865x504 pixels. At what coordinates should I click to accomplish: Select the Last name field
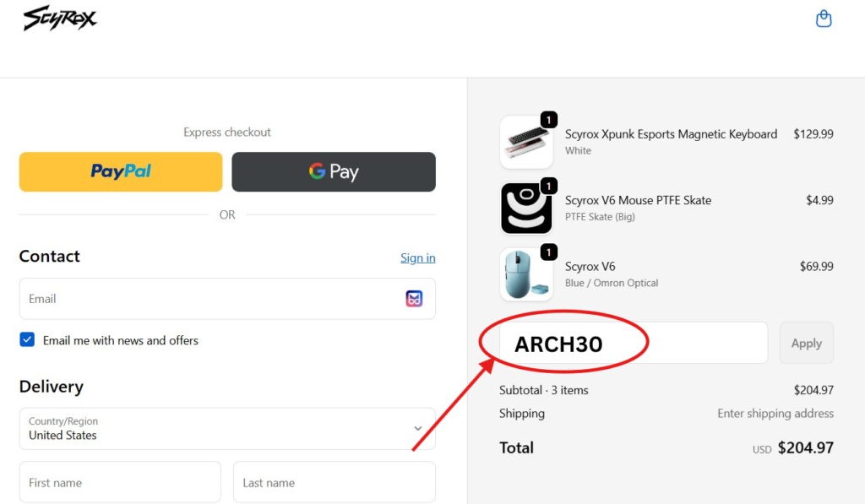[334, 481]
